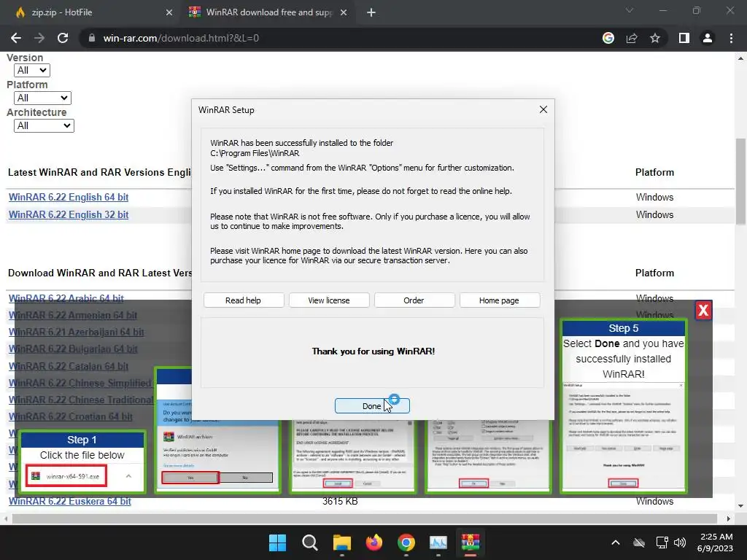Close the WinRAR download tab

click(x=344, y=12)
